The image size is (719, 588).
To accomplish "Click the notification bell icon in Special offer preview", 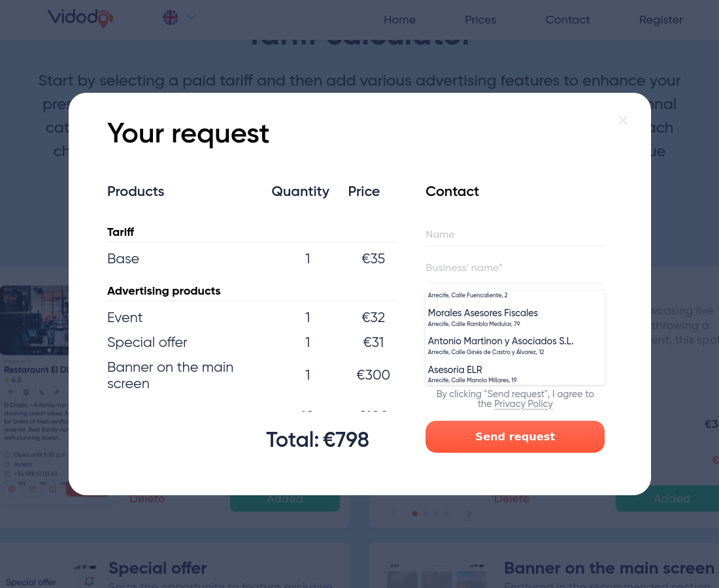I will [x=90, y=581].
